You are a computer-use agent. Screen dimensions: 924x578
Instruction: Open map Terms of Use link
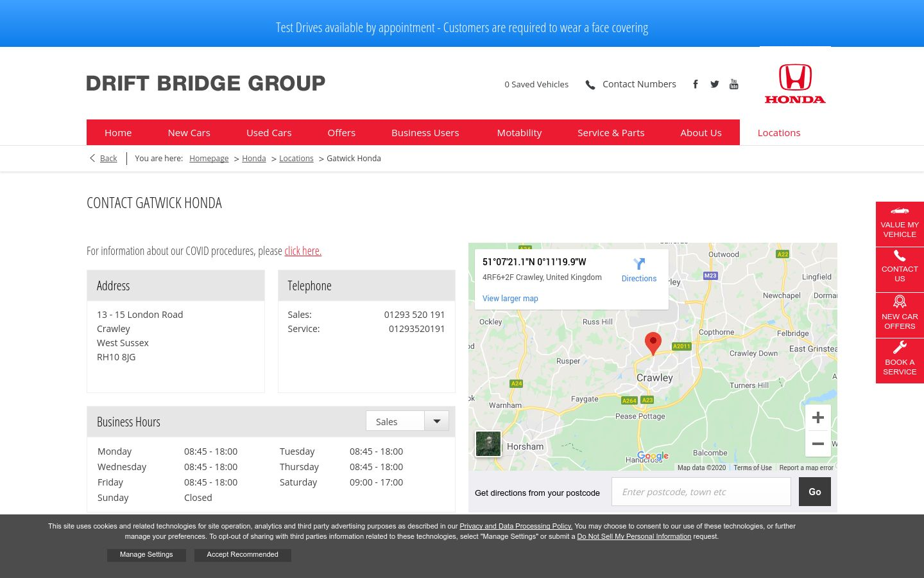[753, 468]
